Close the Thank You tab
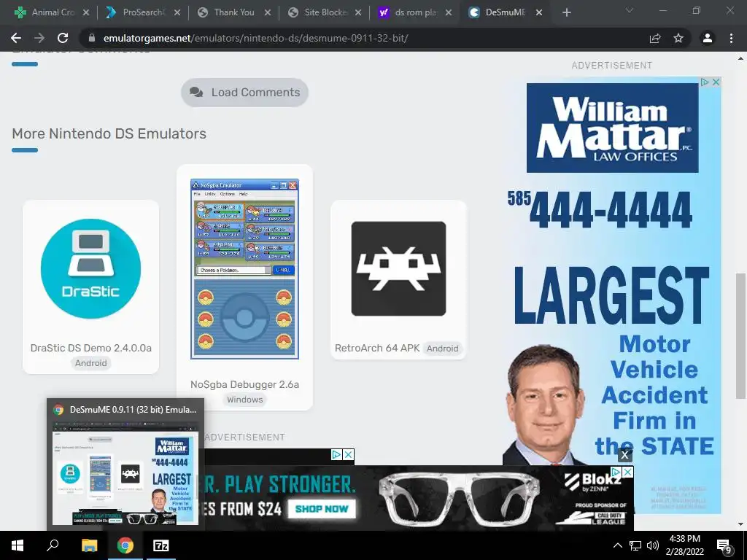The height and width of the screenshot is (560, 747). 268,12
